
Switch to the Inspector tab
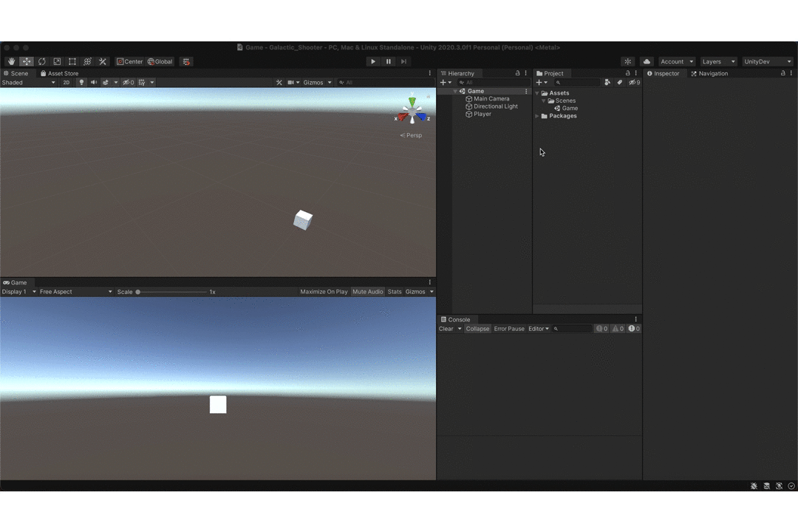pos(663,73)
